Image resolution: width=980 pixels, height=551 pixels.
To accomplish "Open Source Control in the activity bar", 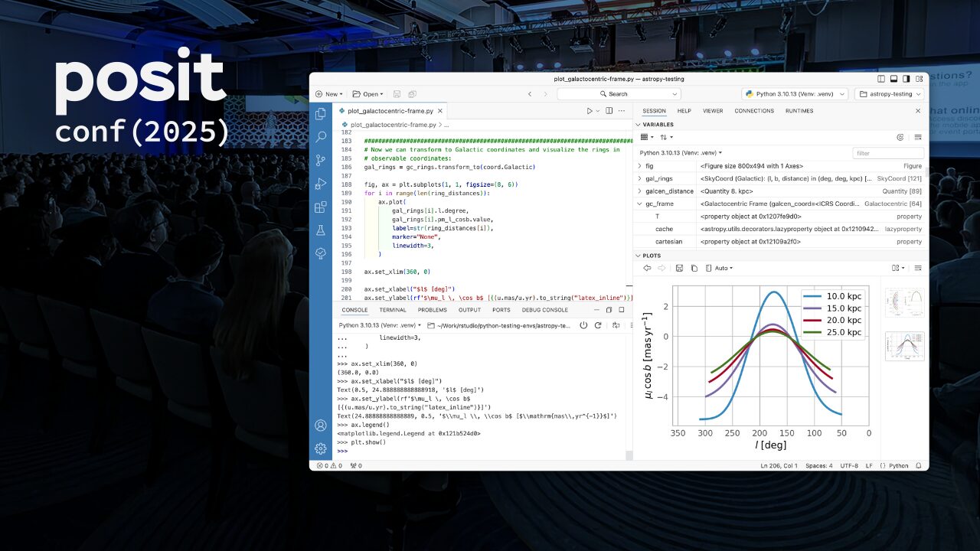I will [321, 160].
